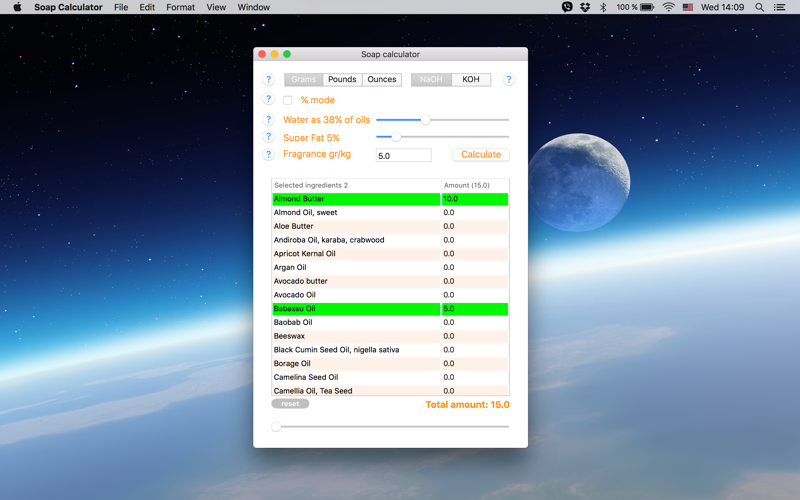Switch lye type to KOH
Screen dimensions: 800x500
[x=471, y=80]
